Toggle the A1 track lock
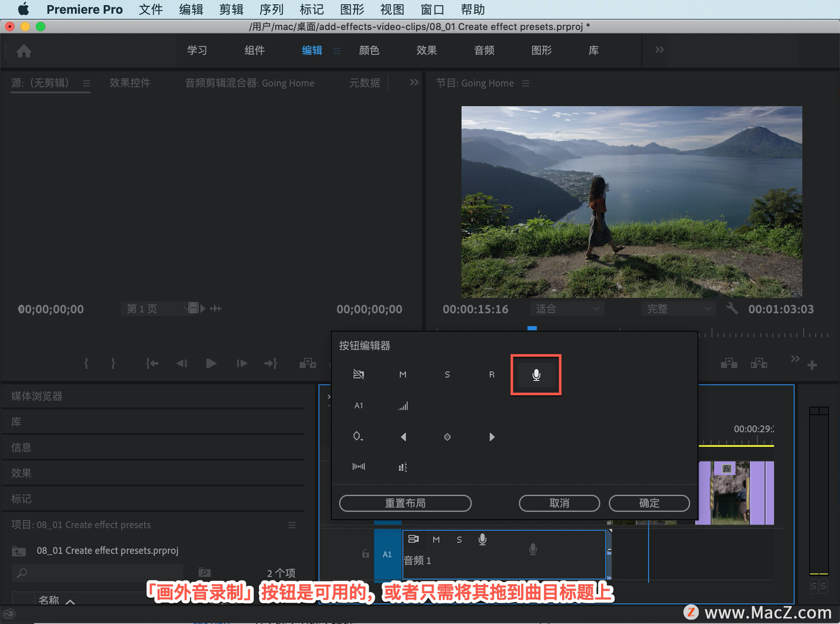The width and height of the screenshot is (840, 624). coord(365,554)
